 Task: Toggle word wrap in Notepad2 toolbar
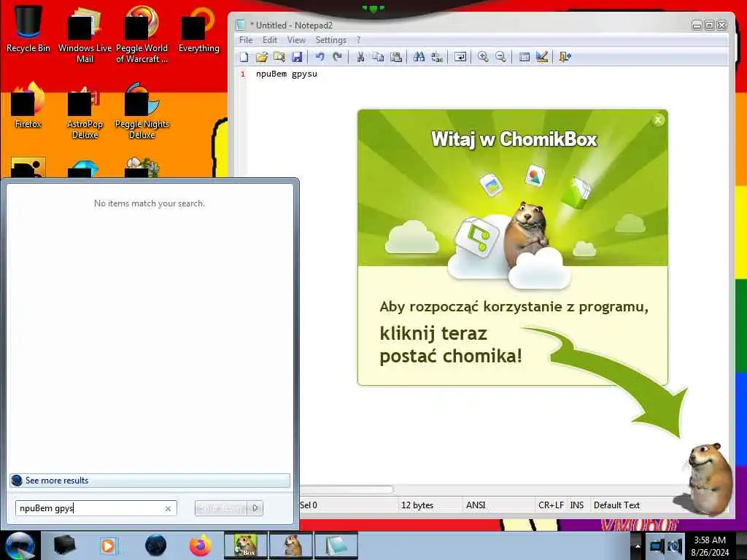(x=460, y=57)
